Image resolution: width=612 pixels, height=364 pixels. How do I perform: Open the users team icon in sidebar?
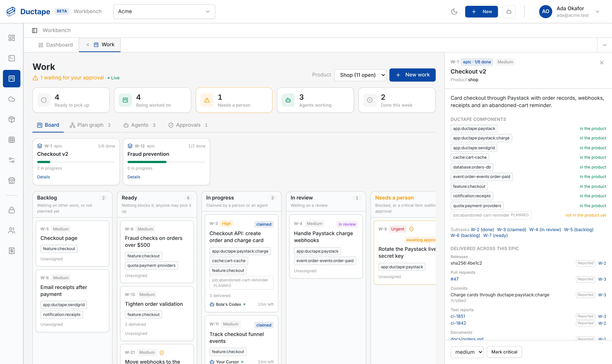tap(11, 230)
